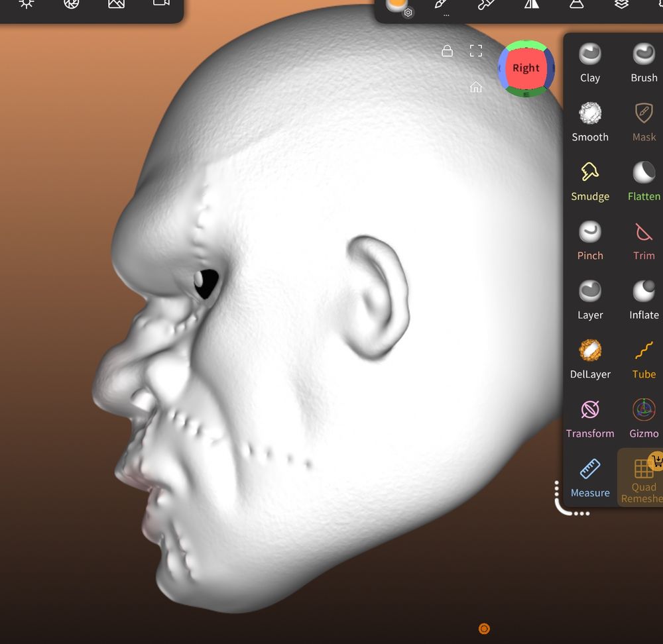Open the post-process aperture menu
The height and width of the screenshot is (644, 663).
click(71, 4)
